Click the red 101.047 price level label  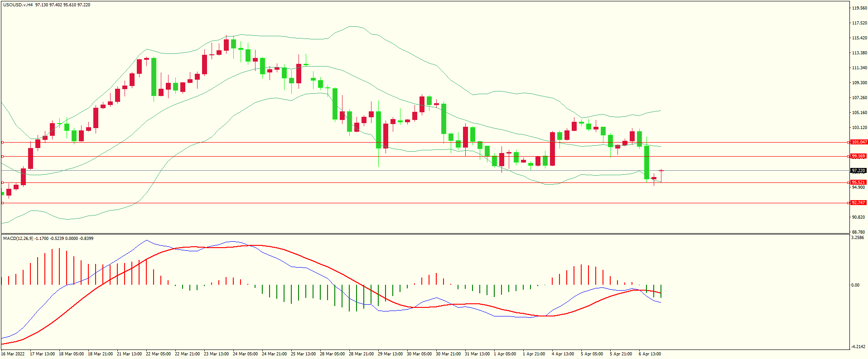tap(858, 142)
